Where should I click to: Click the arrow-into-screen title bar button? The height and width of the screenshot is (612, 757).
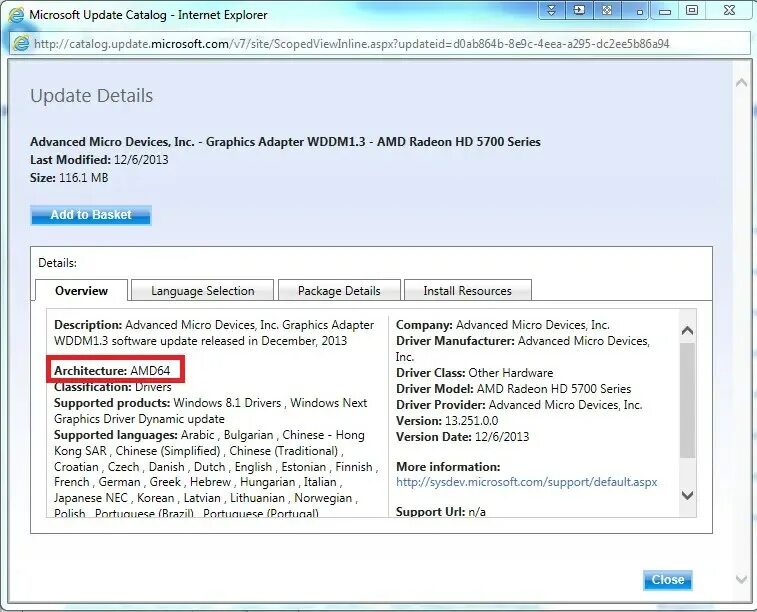tap(579, 10)
